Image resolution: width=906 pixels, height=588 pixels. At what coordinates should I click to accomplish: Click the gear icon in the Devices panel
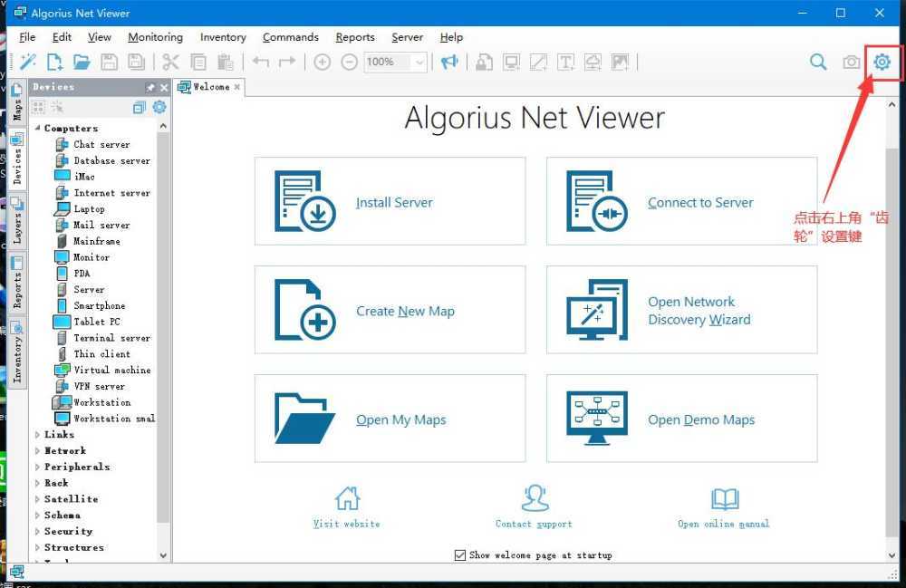(159, 106)
